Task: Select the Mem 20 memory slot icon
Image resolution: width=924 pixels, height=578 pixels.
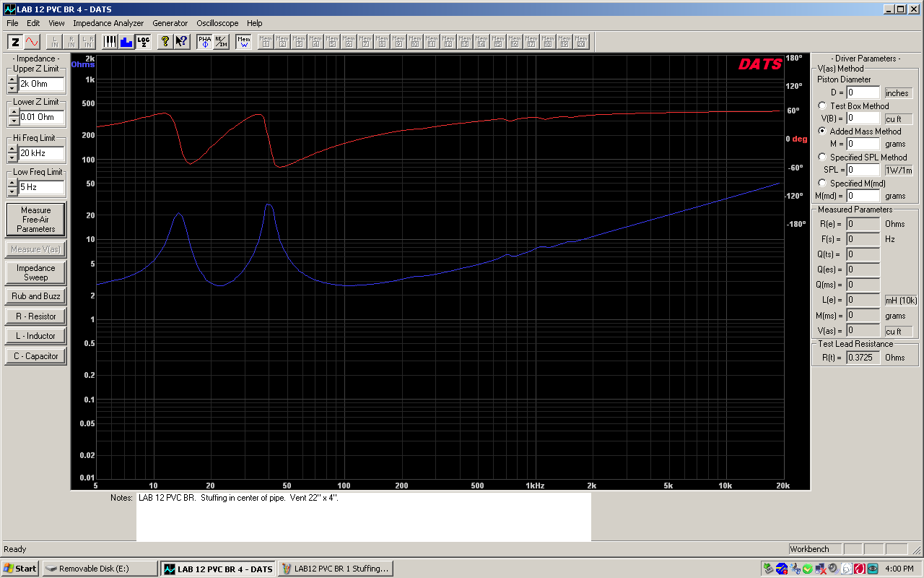Action: click(581, 42)
